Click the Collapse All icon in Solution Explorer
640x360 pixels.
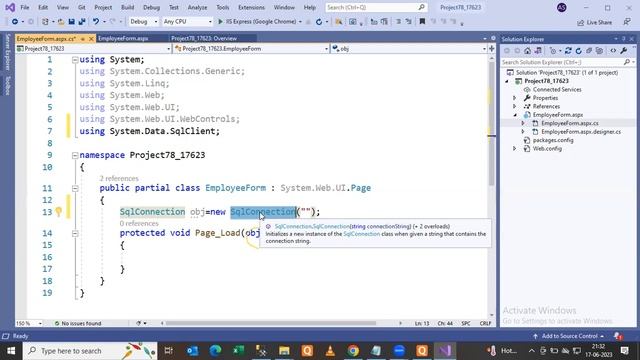(589, 51)
